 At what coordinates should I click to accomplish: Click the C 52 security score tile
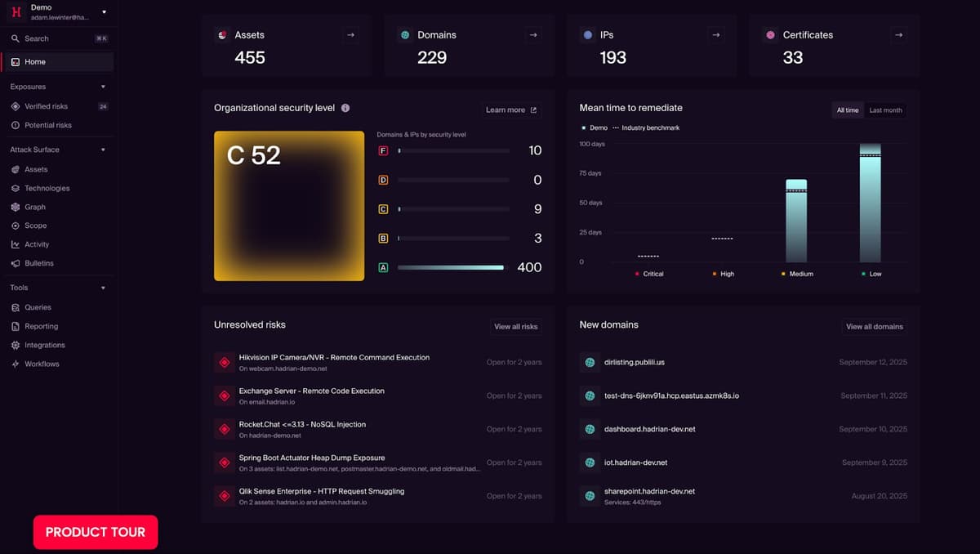289,206
